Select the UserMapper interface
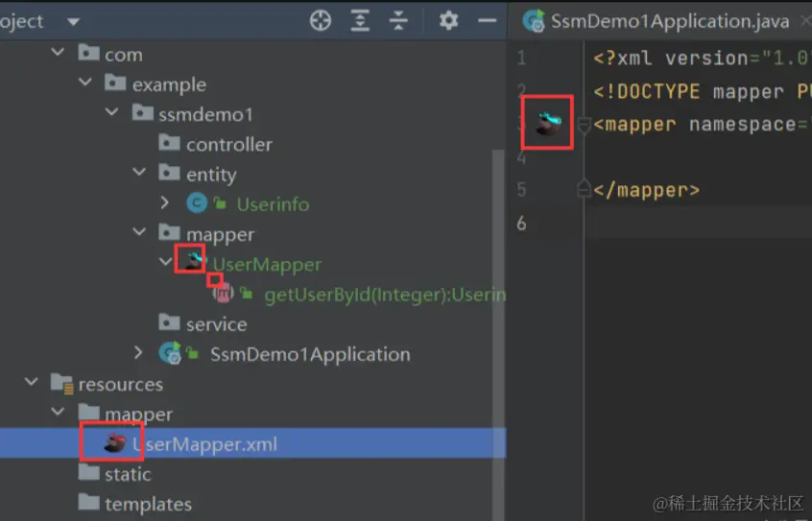Viewport: 812px width, 521px height. click(x=267, y=265)
